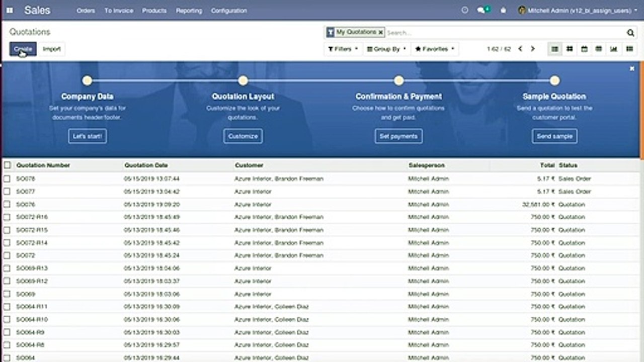Open the Filters dropdown

tap(343, 49)
